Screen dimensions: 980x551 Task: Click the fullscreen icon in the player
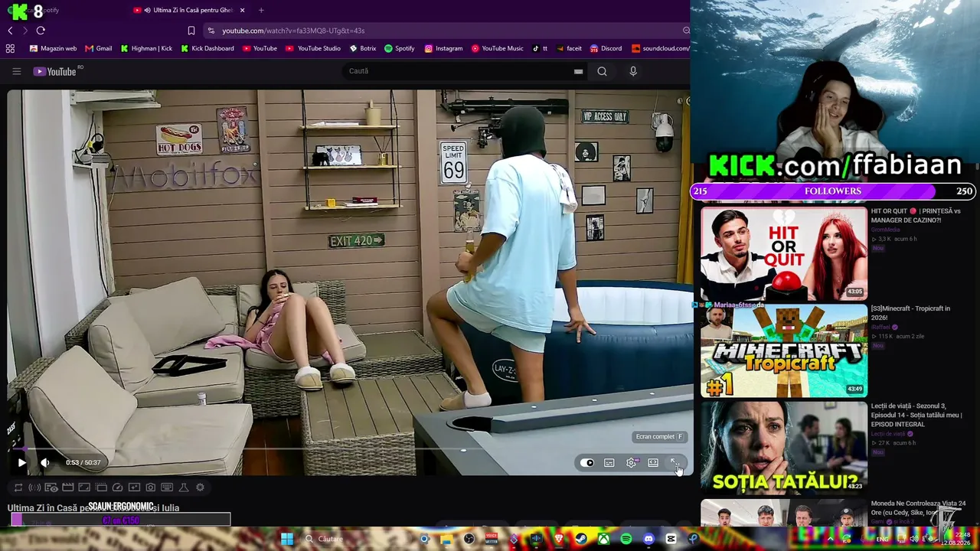[x=675, y=462]
